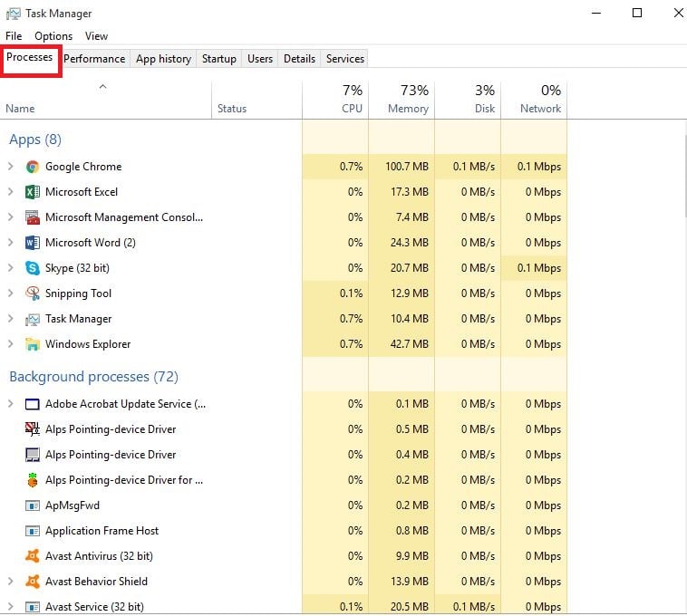Switch to the Performance tab
Image resolution: width=687 pixels, height=616 pixels.
click(94, 59)
